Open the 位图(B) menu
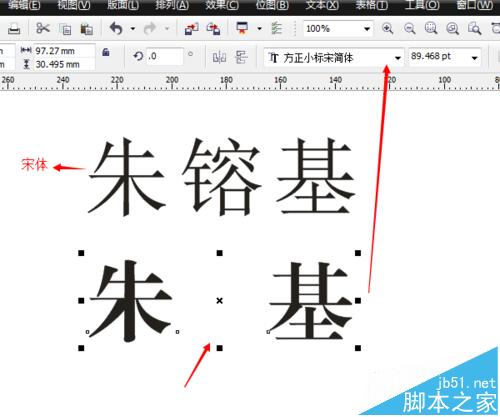The width and height of the screenshot is (500, 417). click(x=272, y=5)
